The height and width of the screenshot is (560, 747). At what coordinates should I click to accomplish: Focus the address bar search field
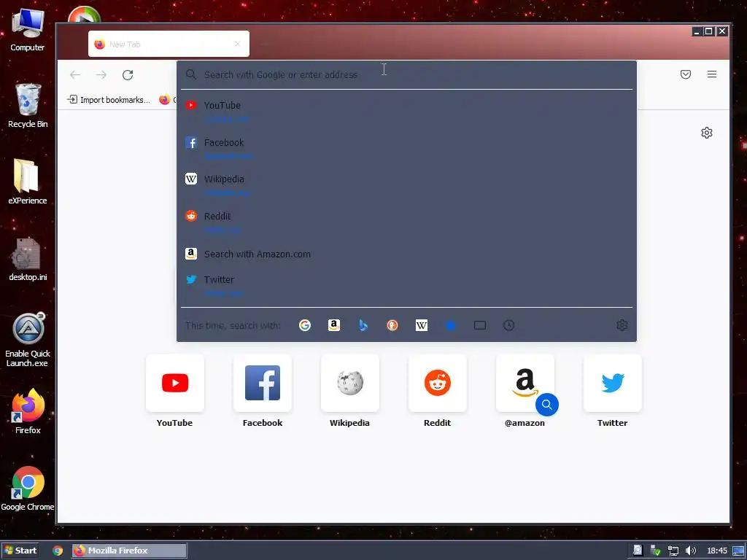point(406,75)
